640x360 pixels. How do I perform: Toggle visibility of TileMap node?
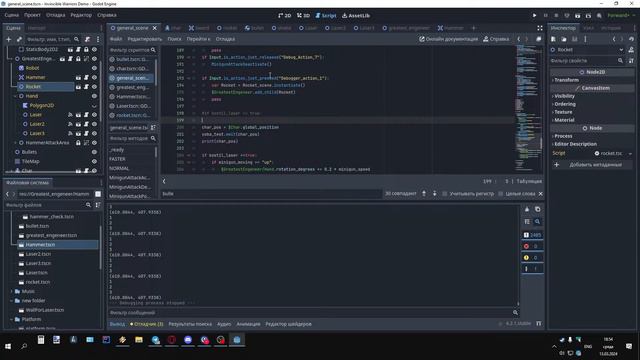point(94,161)
